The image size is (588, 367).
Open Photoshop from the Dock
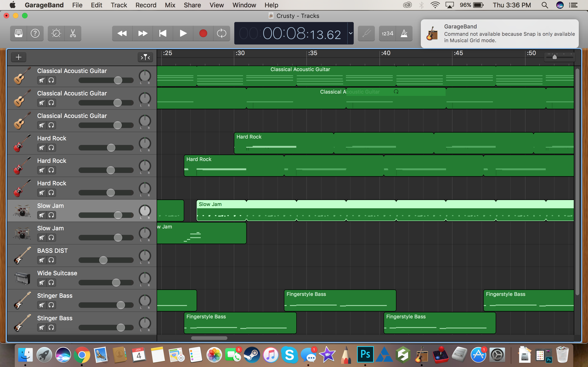tap(365, 355)
